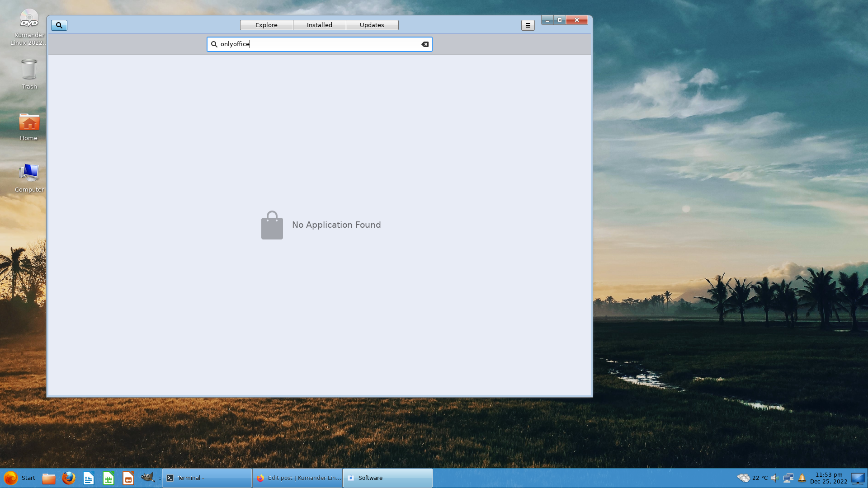
Task: Switch to the Updates tab
Action: point(372,25)
